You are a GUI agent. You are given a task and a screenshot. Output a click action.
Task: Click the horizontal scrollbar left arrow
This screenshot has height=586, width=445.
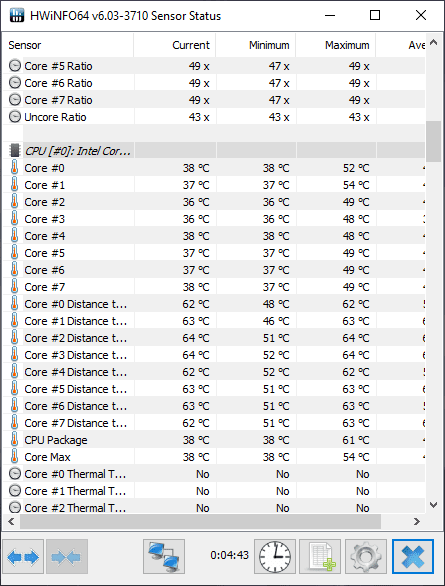(11, 521)
